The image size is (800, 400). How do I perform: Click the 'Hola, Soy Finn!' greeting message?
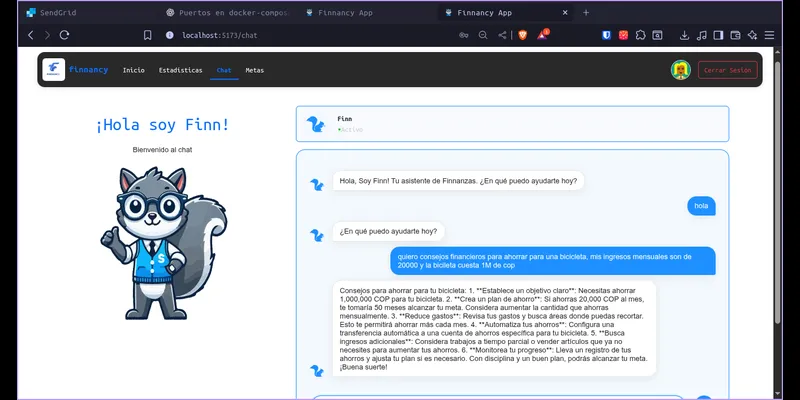[x=458, y=181]
